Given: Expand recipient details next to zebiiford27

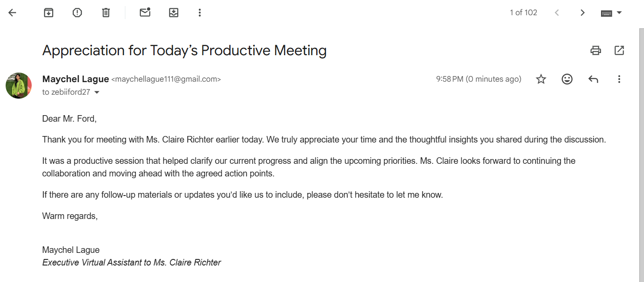Looking at the screenshot, I should click(x=97, y=93).
